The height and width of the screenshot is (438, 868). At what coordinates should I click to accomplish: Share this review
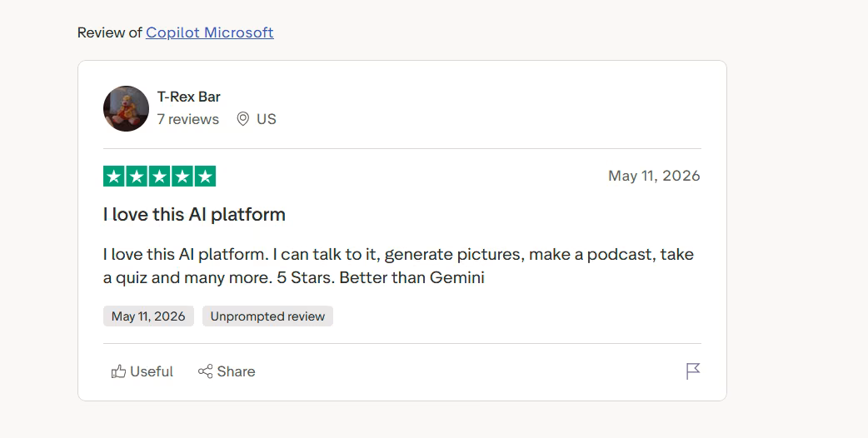(227, 371)
